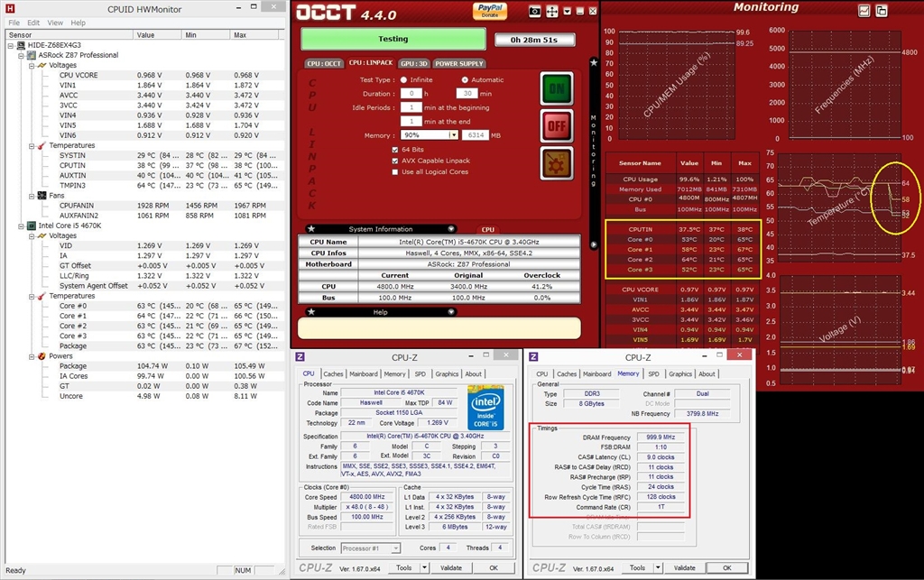This screenshot has width=924, height=580.
Task: Click the chip icon by Intel Core i5 4670K
Action: (x=32, y=226)
